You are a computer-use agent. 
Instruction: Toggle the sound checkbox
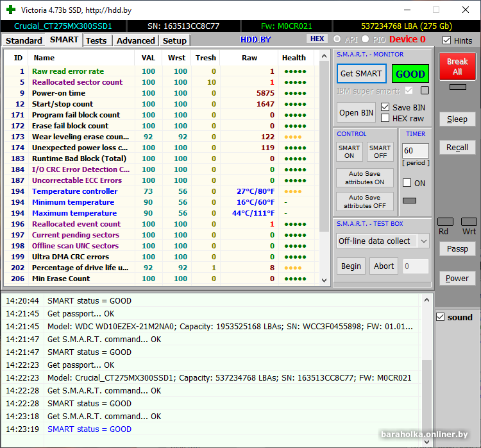440,317
